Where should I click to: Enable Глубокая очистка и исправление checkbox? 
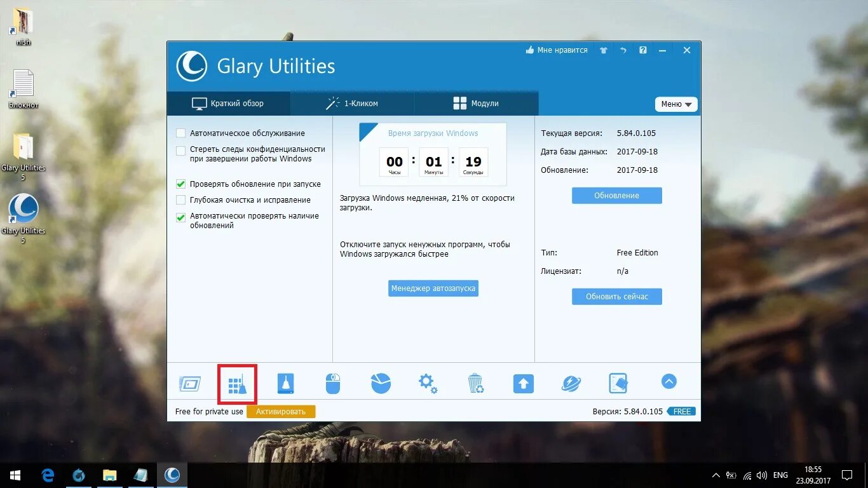(181, 200)
